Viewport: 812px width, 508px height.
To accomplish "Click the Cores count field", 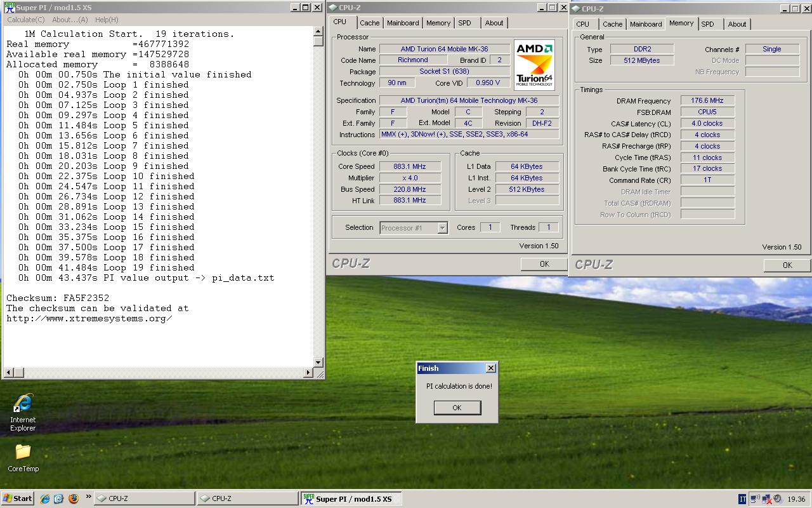I will (x=490, y=227).
